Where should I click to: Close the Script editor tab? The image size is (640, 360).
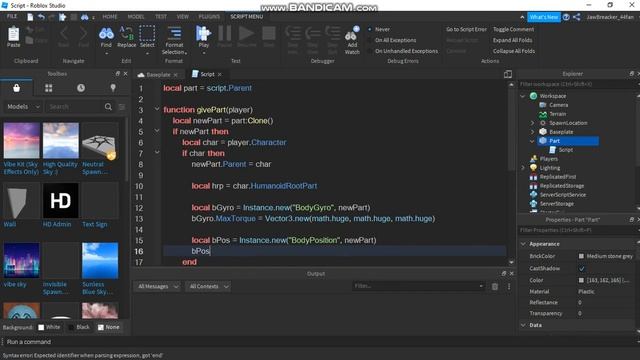(220, 74)
